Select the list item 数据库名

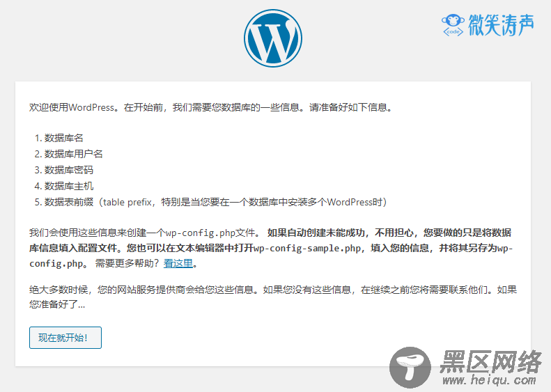click(x=64, y=138)
